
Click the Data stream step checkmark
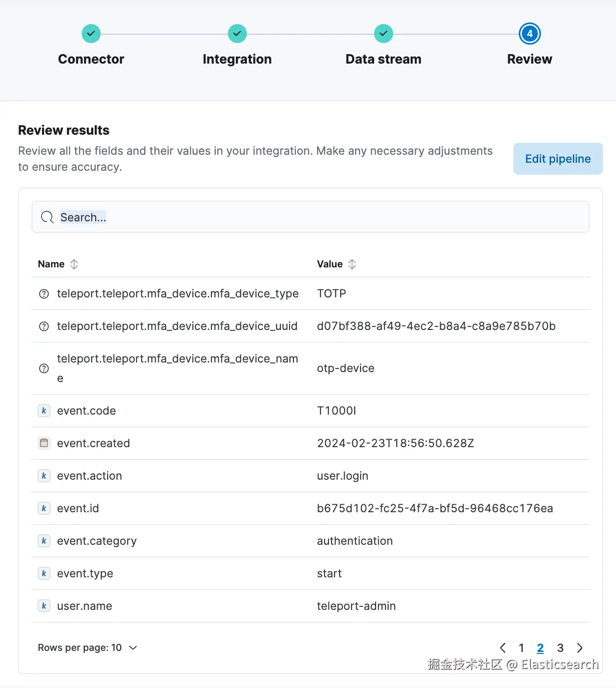coord(383,34)
